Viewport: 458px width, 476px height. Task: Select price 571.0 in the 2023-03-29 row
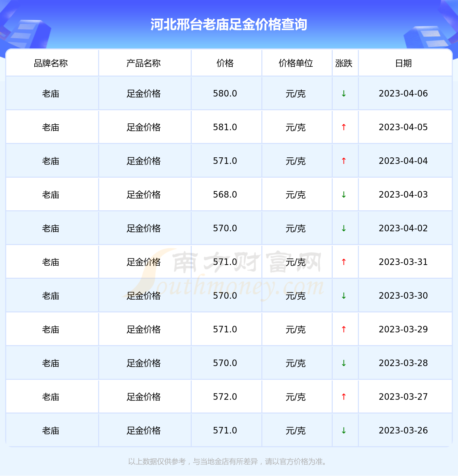point(225,329)
